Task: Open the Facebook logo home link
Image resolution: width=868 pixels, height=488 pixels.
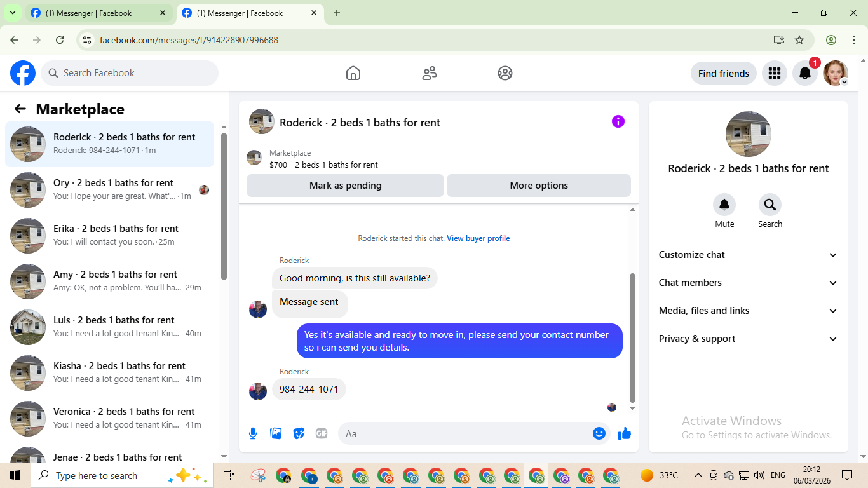Action: coord(23,73)
